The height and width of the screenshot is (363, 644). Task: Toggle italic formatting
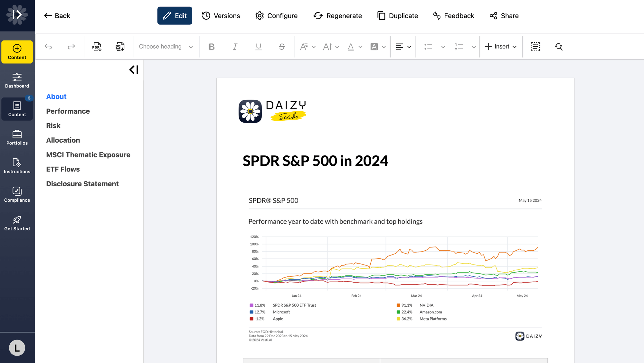click(235, 47)
